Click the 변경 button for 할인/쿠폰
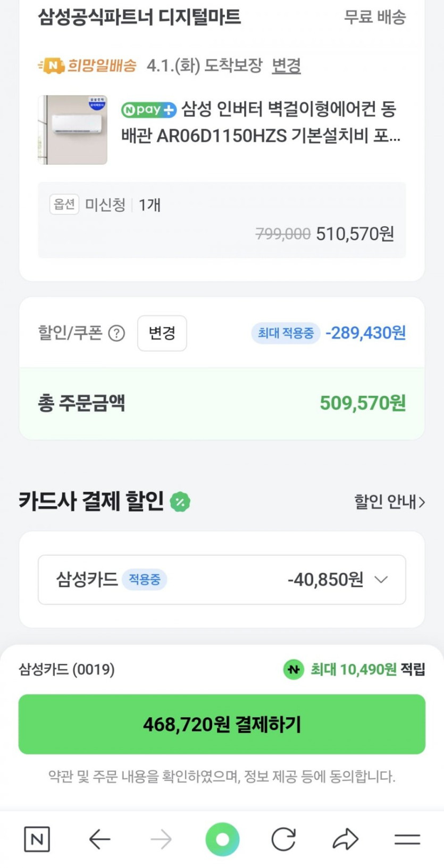Viewport: 444px width, 868px height. click(x=162, y=333)
